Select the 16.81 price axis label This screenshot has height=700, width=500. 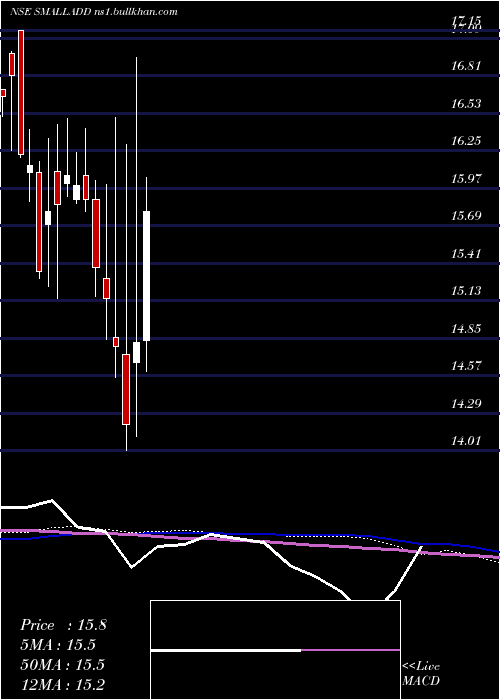point(466,67)
